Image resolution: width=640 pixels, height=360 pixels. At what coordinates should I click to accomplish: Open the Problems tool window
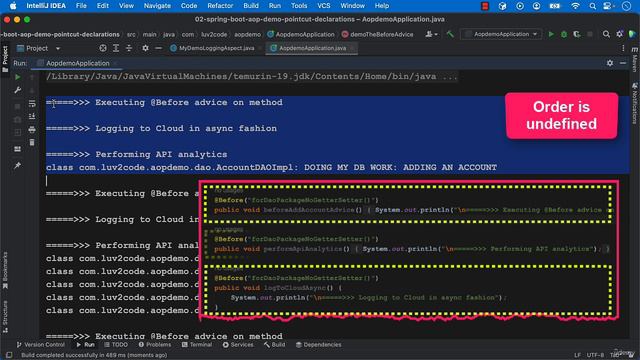pyautogui.click(x=154, y=345)
